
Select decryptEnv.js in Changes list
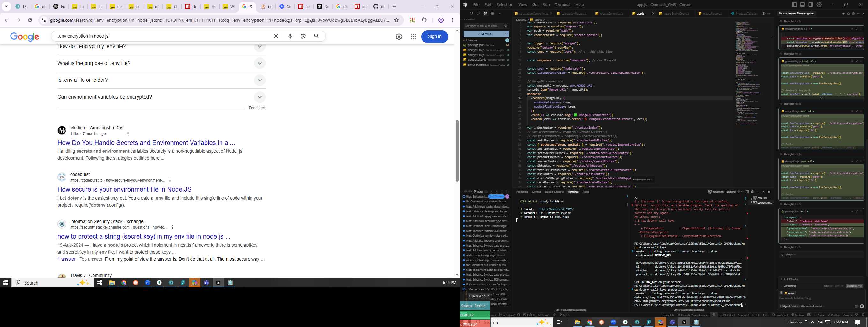[x=486, y=50]
